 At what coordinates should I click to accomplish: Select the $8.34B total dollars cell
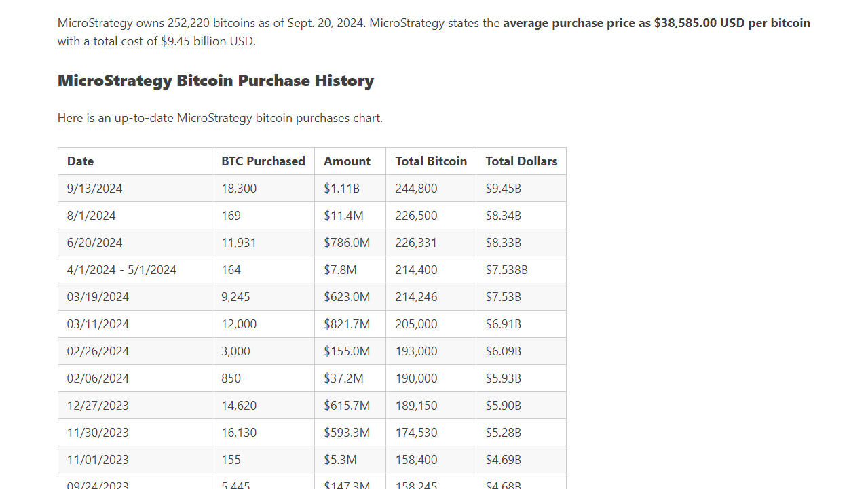521,216
